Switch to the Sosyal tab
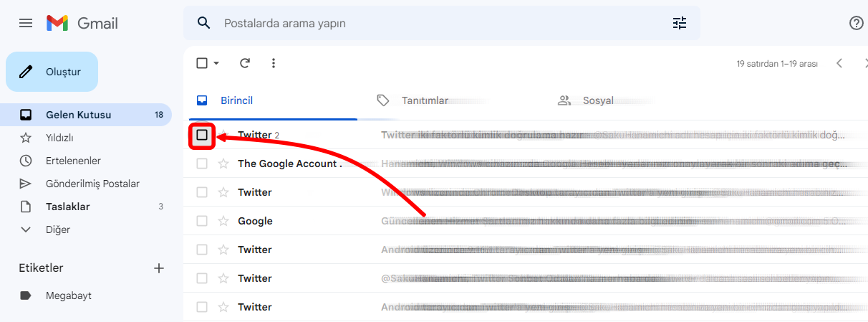The width and height of the screenshot is (868, 322). pos(597,100)
